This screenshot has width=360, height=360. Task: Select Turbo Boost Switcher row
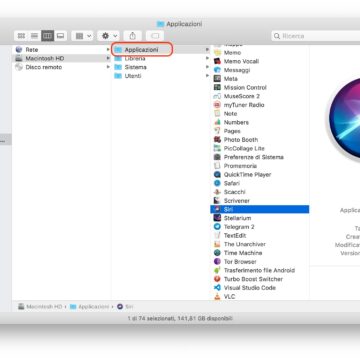[260, 279]
